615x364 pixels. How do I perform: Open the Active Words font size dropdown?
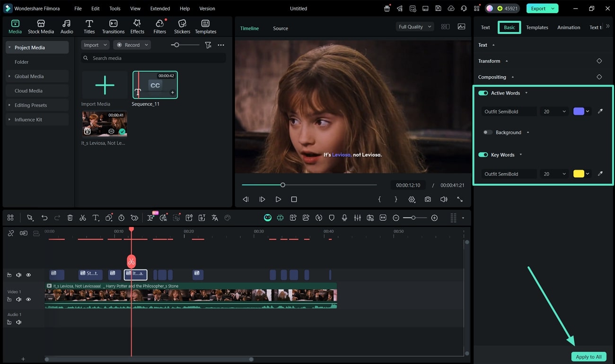coord(553,111)
